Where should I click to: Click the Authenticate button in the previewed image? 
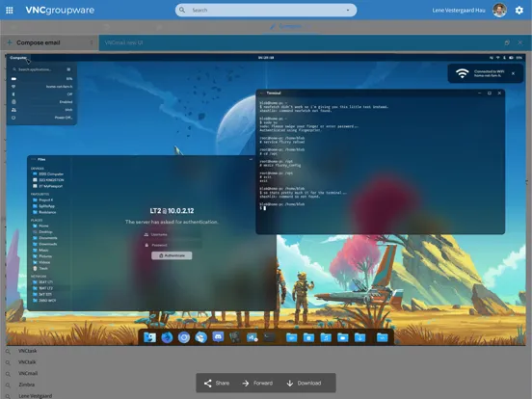click(172, 255)
